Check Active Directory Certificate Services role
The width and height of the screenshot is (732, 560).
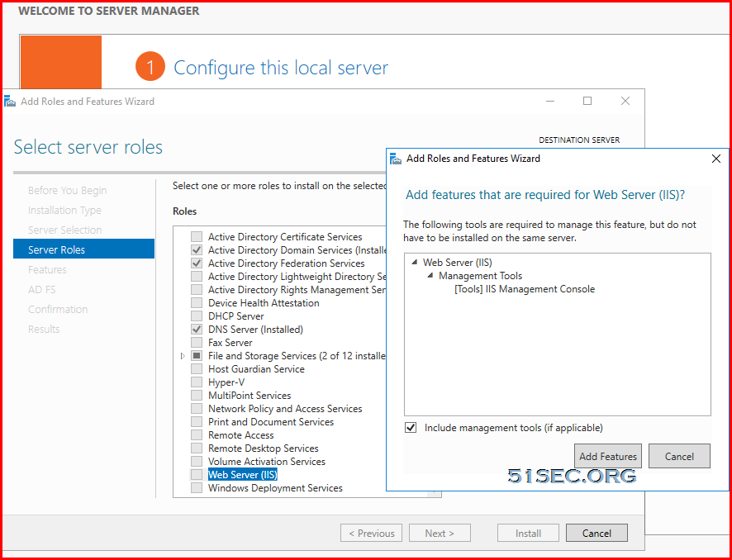click(x=197, y=236)
